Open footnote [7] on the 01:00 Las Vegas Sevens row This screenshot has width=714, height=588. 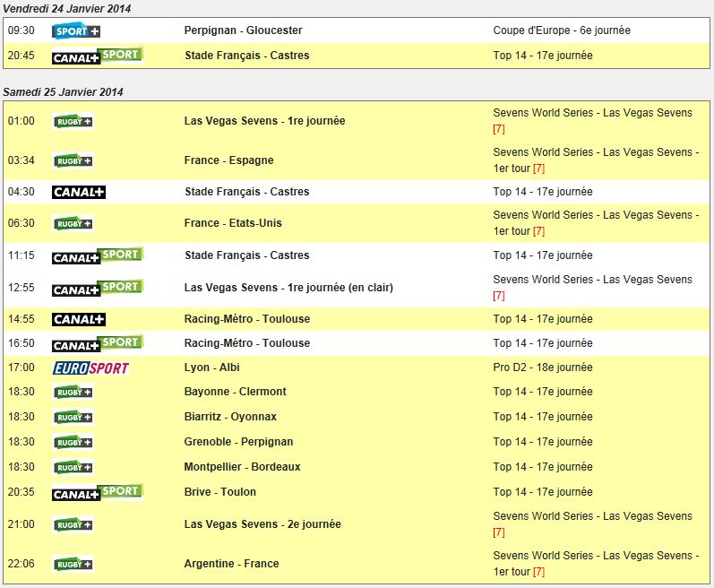pyautogui.click(x=499, y=129)
